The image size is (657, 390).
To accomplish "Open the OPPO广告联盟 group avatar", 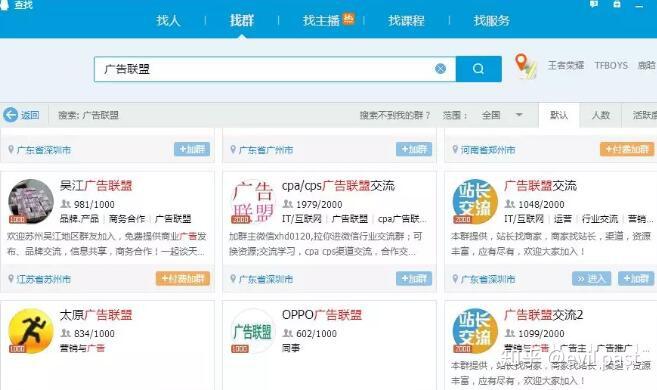I will (x=253, y=331).
